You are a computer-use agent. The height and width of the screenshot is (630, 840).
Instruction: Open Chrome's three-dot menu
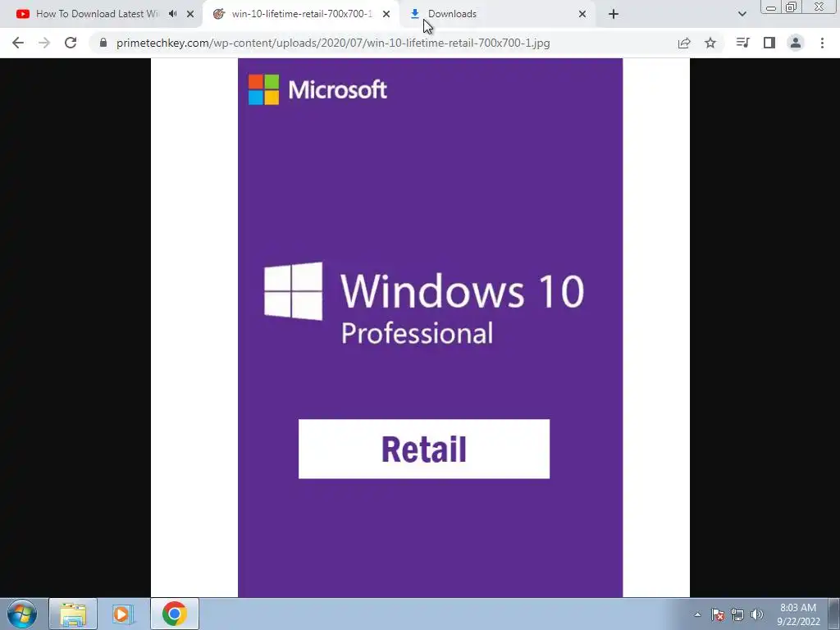click(822, 43)
